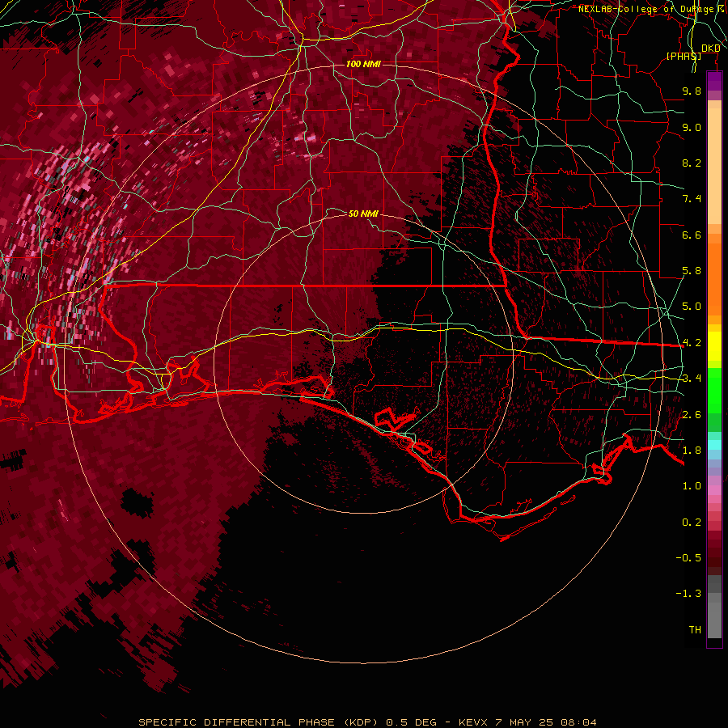Click the 5.8 value on color scale
Viewport: 728px width, 728px height.
pos(692,271)
